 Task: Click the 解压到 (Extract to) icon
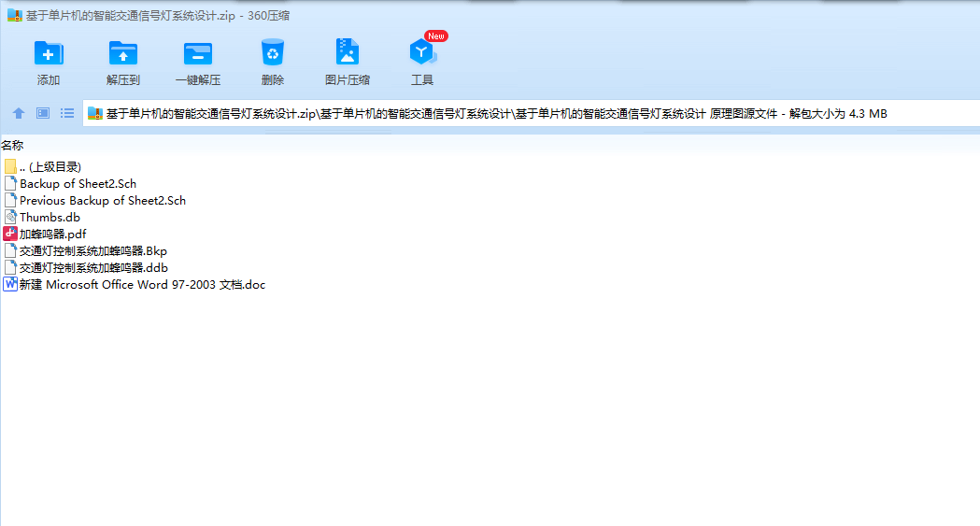click(123, 53)
